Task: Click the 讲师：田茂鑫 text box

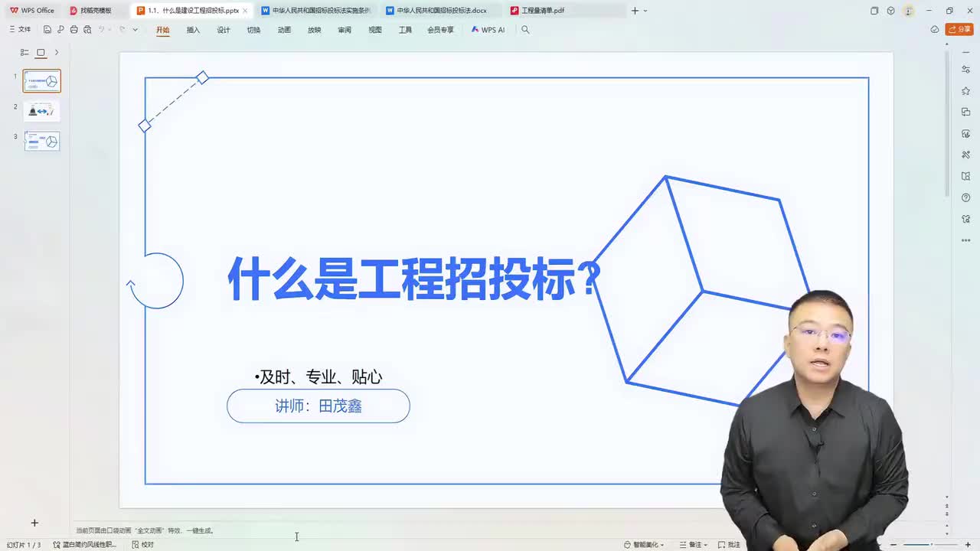Action: [318, 406]
